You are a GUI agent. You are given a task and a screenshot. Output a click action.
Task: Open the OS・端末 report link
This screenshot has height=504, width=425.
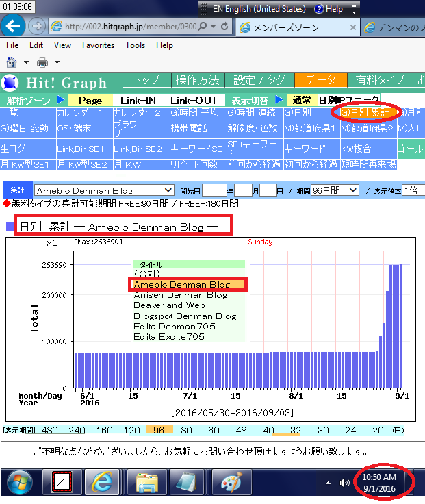coord(85,128)
